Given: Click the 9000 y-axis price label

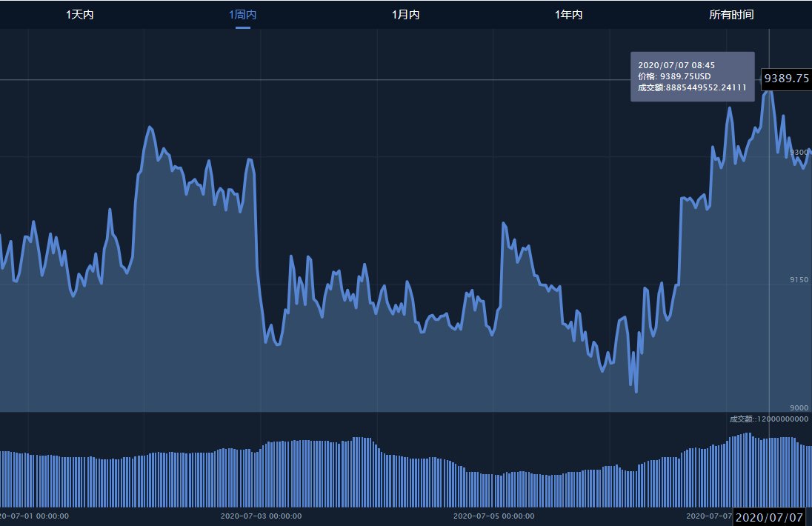Looking at the screenshot, I should coord(799,408).
